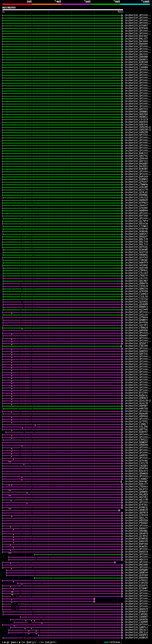Select hit label UniRef100_A9TG91
The height and width of the screenshot is (644, 152).
pos(137,247)
